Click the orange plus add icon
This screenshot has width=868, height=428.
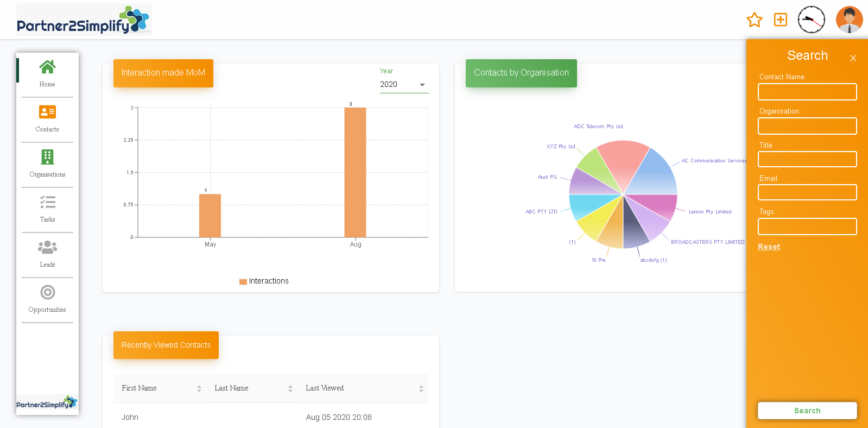pyautogui.click(x=781, y=20)
